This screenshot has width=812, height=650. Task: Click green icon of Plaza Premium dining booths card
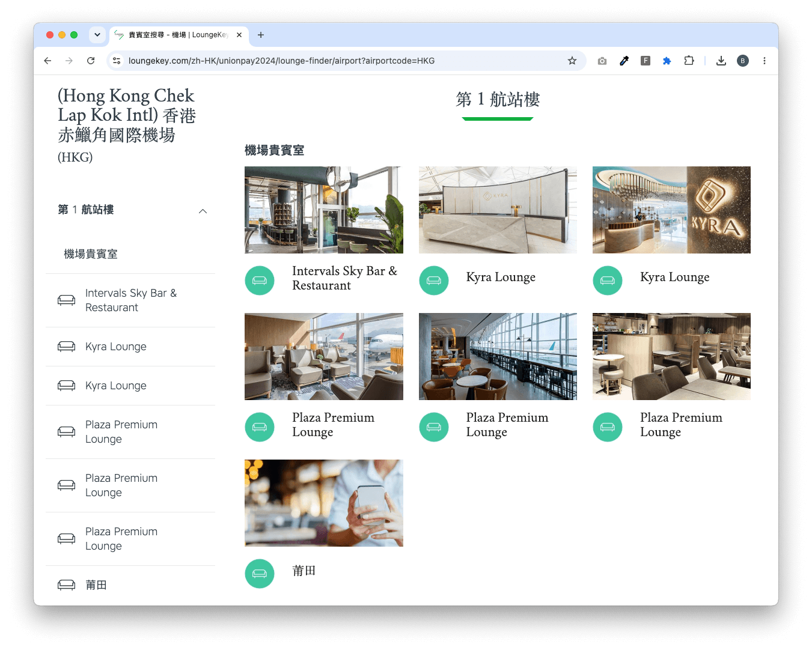pyautogui.click(x=608, y=427)
